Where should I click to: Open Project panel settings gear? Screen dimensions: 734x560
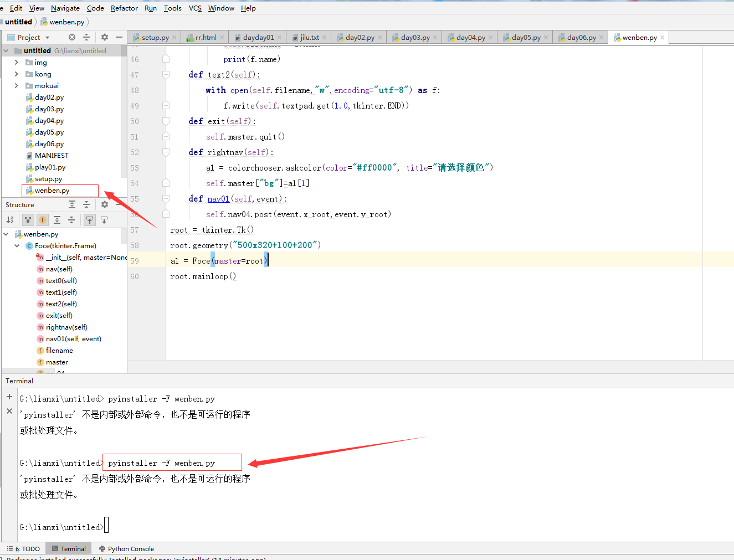(x=105, y=37)
